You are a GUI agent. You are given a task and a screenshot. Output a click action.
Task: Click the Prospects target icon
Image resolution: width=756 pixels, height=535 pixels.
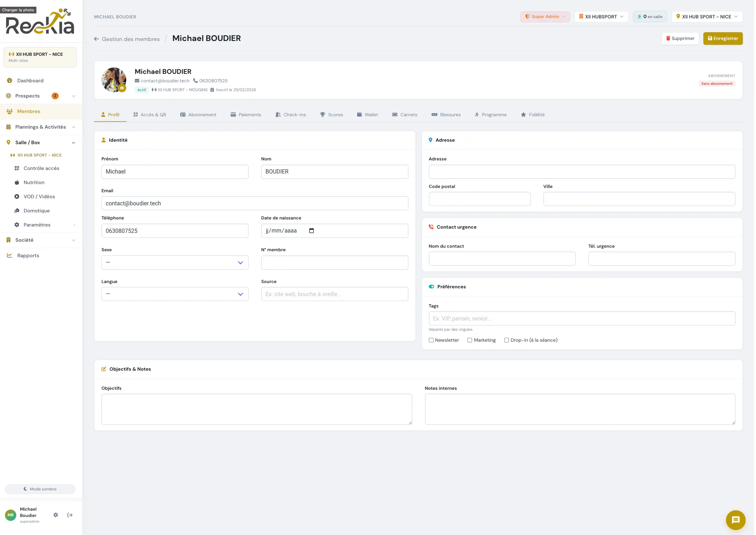[8, 96]
